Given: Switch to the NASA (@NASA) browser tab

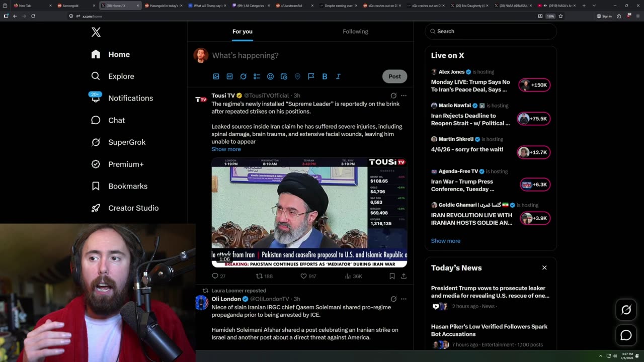Looking at the screenshot, I should click(x=513, y=6).
